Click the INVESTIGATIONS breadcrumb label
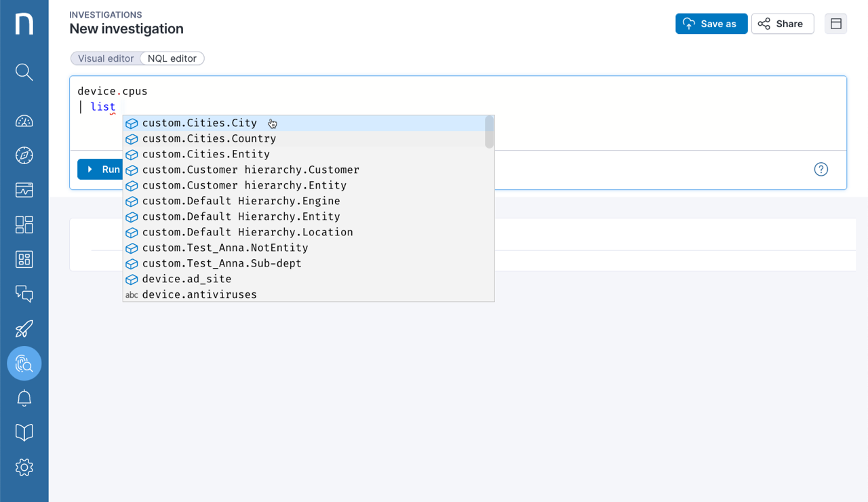Screen dimensions: 868x502 click(106, 15)
